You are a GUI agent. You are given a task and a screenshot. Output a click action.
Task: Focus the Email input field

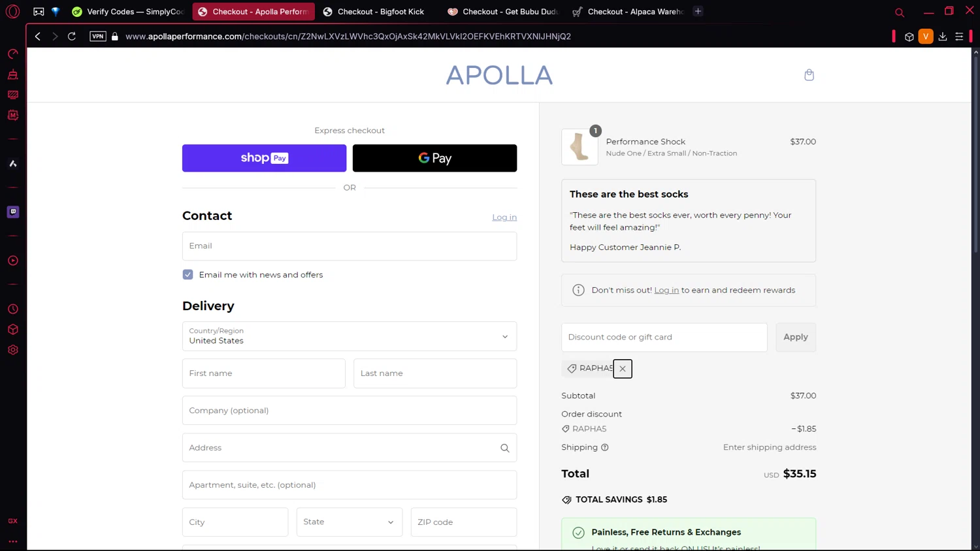click(350, 246)
